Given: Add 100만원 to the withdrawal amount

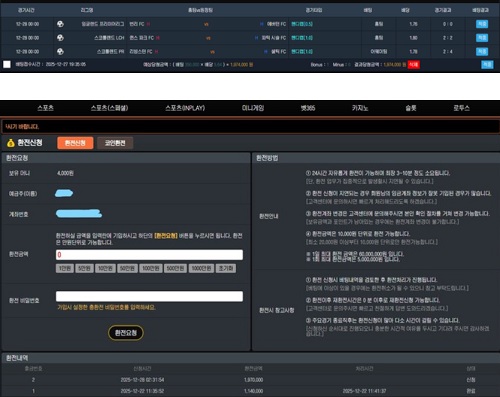Looking at the screenshot, I should tap(151, 268).
